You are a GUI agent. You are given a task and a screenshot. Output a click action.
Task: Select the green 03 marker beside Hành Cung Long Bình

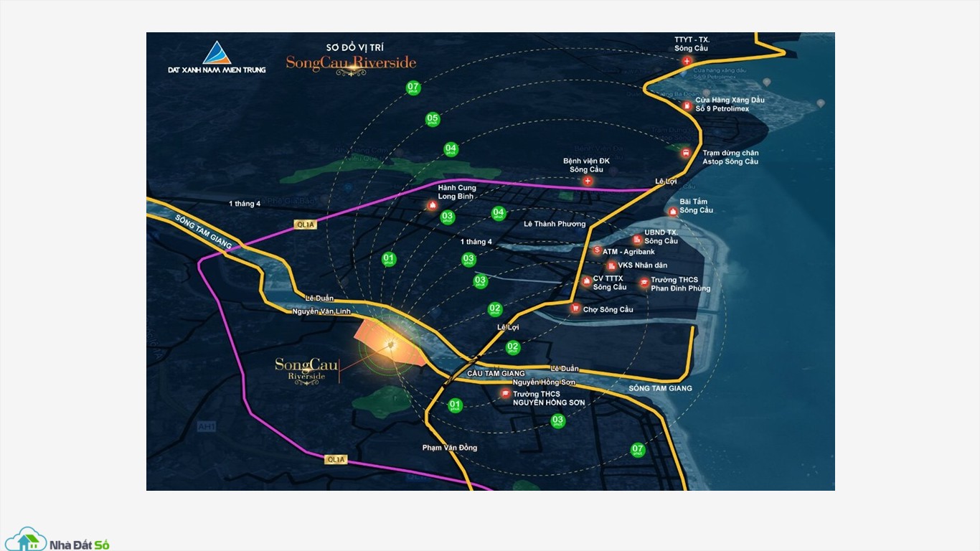coord(447,217)
